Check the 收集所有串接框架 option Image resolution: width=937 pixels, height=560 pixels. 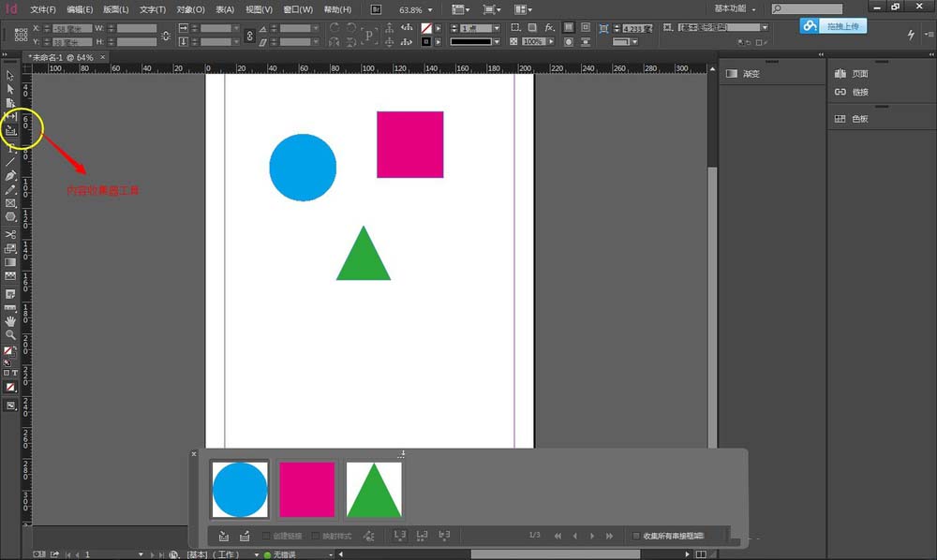click(x=637, y=536)
